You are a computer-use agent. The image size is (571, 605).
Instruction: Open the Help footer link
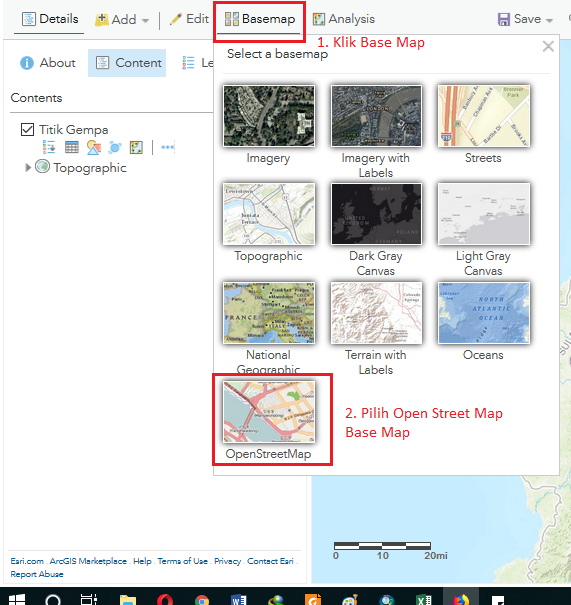coord(142,561)
